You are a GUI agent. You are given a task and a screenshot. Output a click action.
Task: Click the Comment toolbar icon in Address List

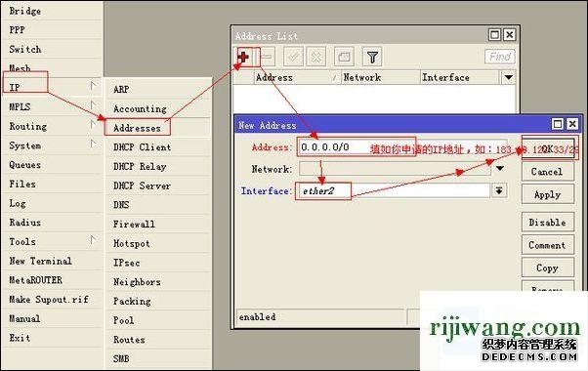click(344, 57)
